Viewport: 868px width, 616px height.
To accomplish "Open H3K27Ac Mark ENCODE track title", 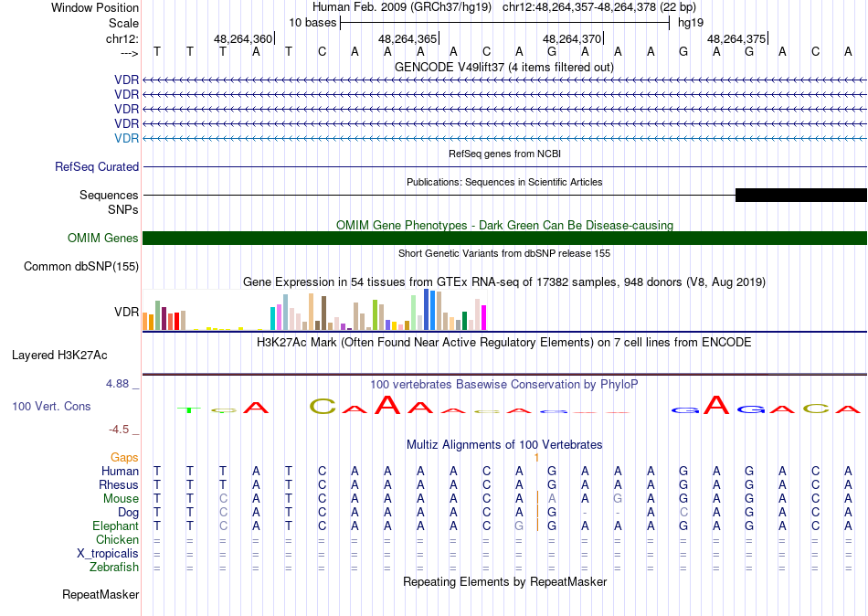I will click(503, 343).
